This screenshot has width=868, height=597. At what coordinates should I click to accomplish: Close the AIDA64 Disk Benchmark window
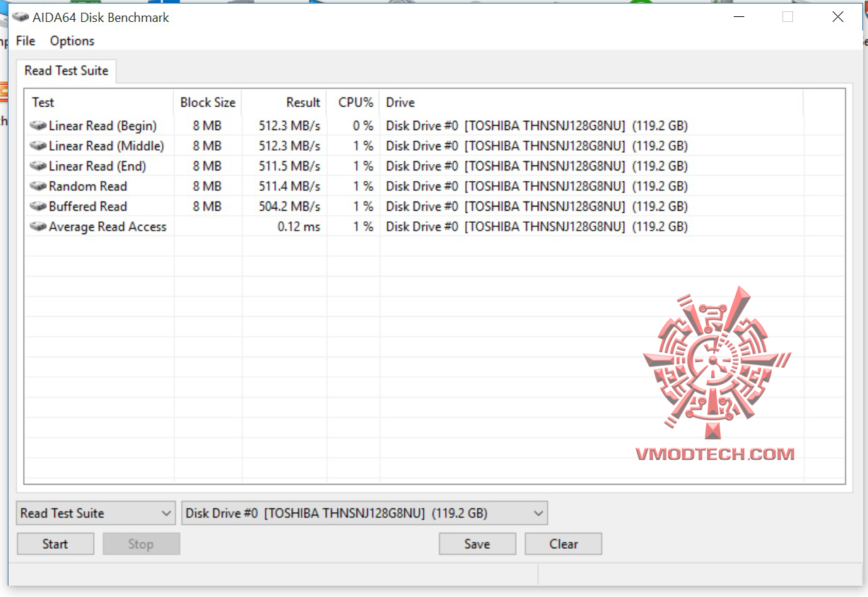click(838, 17)
